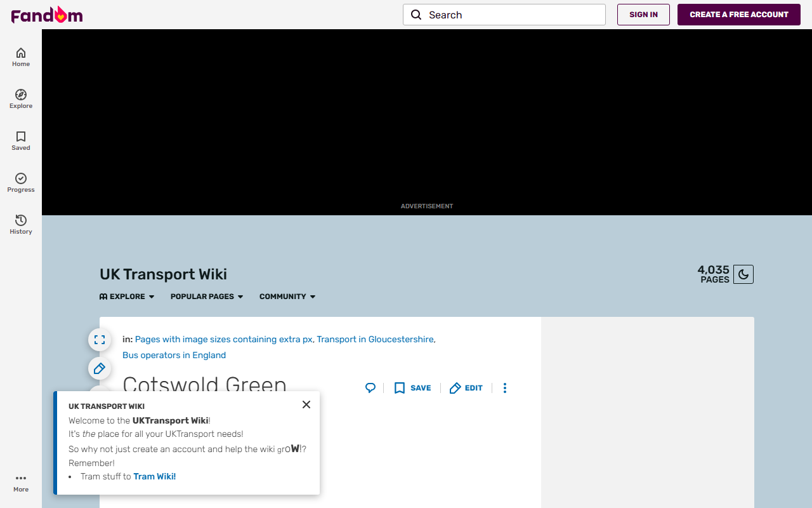Open the UK Transport Wiki title link

pos(163,274)
